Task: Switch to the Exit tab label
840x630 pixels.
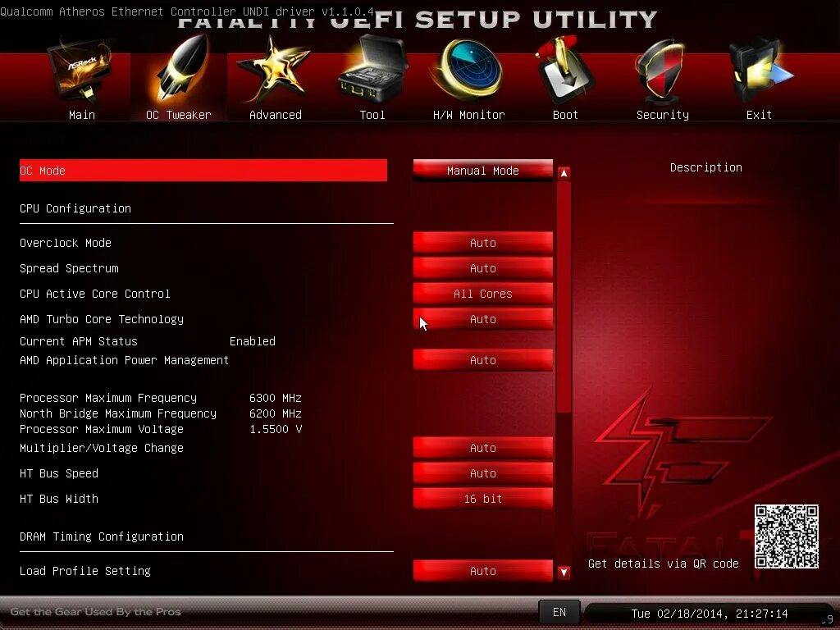Action: pyautogui.click(x=759, y=115)
